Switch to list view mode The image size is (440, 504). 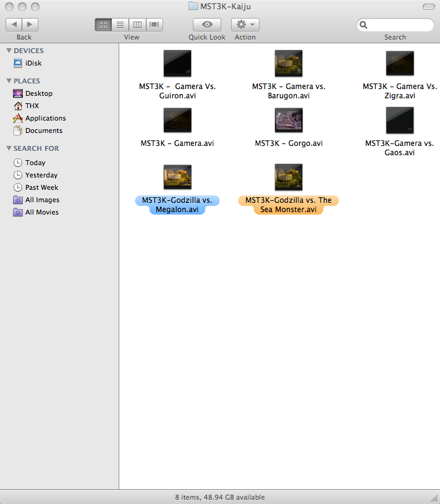[120, 25]
